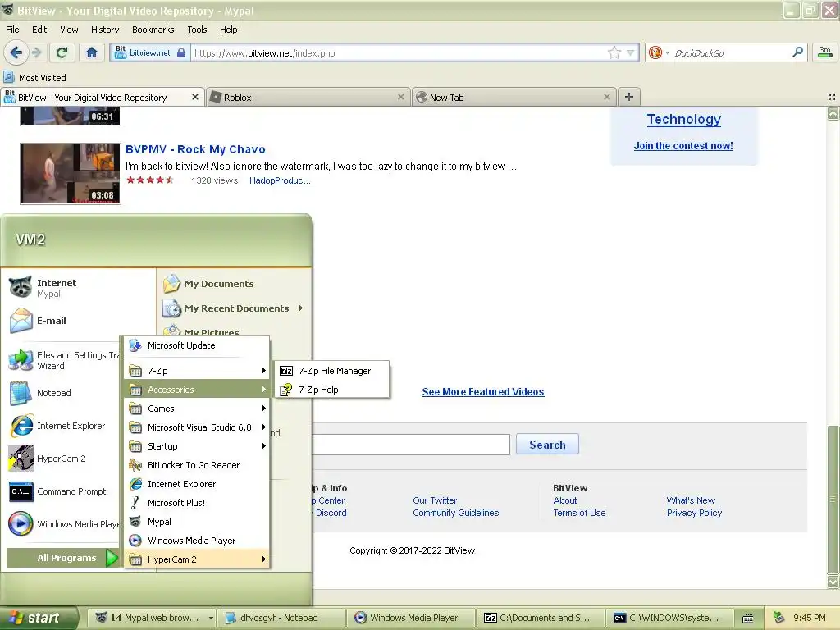Open Windows Media Player in left start column
The width and height of the screenshot is (840, 630).
64,524
